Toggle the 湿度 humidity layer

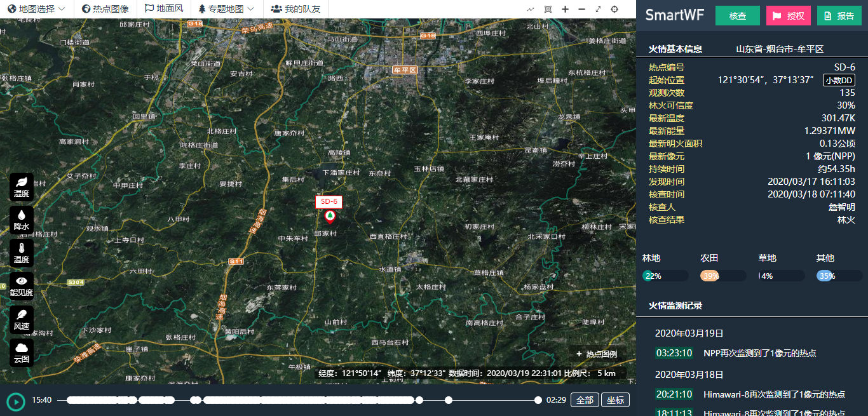pos(22,187)
